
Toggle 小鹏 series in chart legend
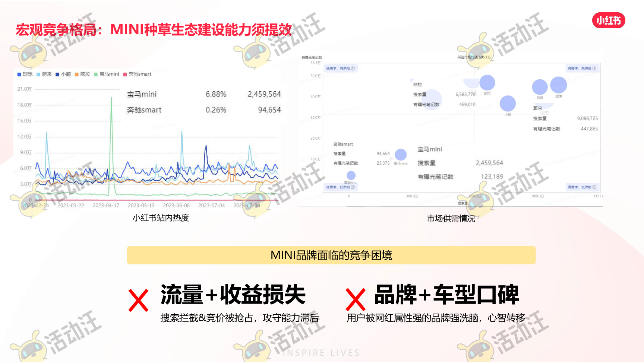(x=63, y=74)
